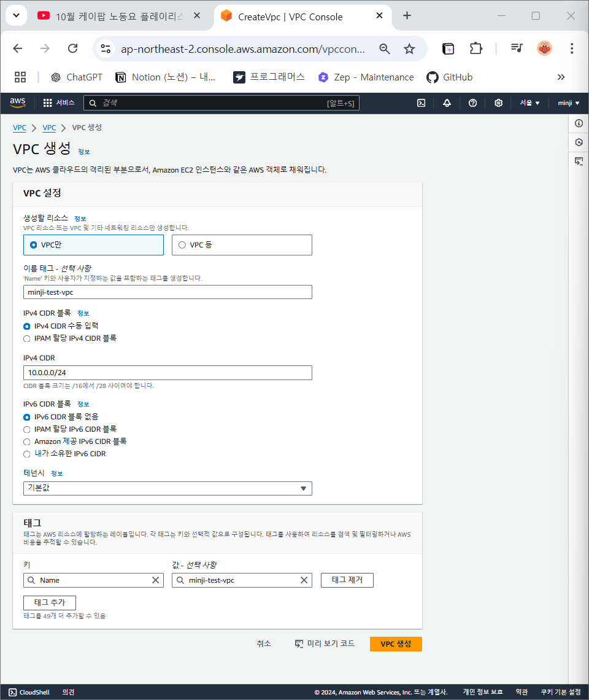Open the 서울 region selector
This screenshot has width=589, height=700.
pos(529,103)
